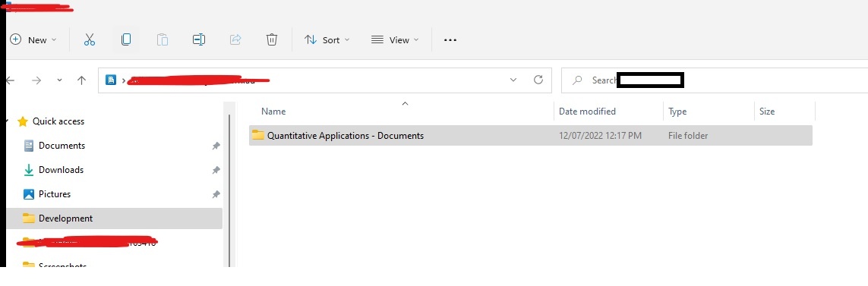
Task: Click the Share icon in toolbar
Action: 235,40
